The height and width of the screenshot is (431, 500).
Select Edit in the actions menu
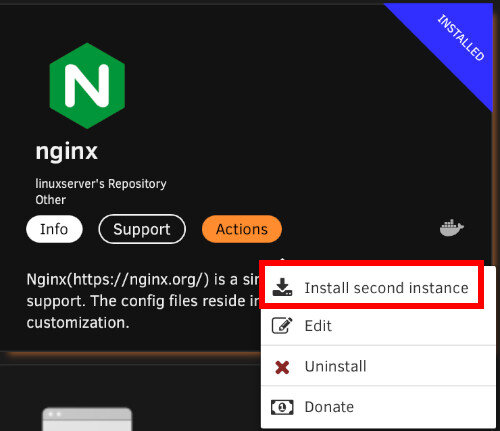pyautogui.click(x=378, y=326)
